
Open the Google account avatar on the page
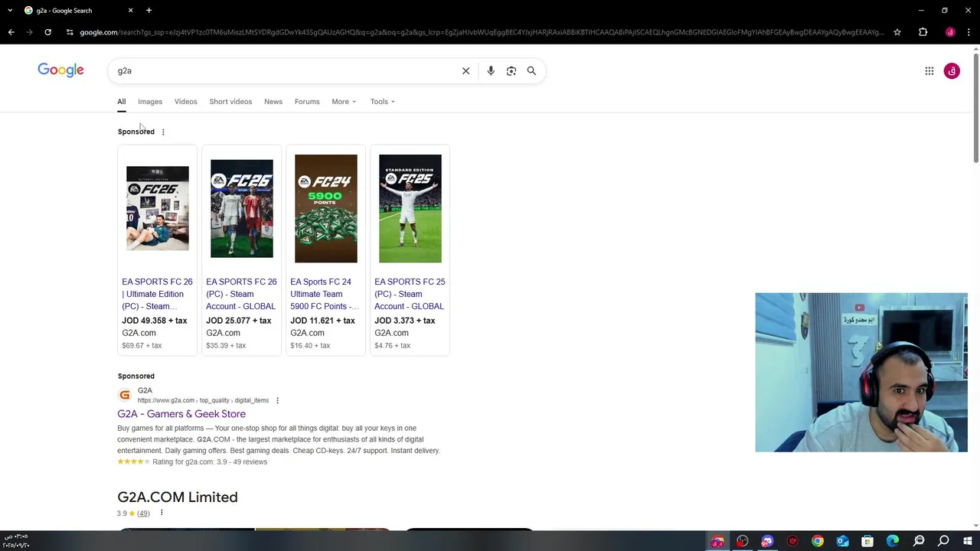pyautogui.click(x=952, y=71)
